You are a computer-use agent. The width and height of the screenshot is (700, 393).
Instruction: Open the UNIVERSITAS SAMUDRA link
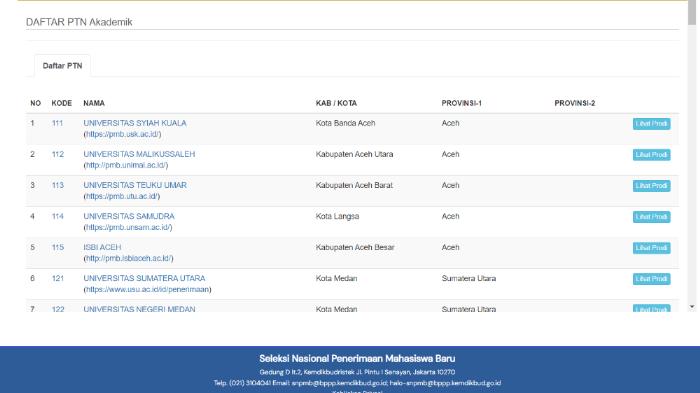[129, 216]
